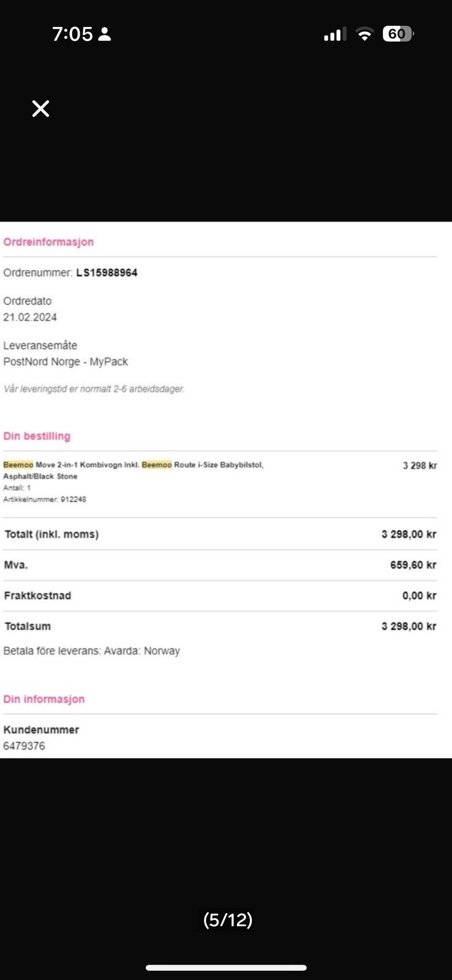Tap the person icon beside the clock
Viewport: 452px width, 980px height.
pos(105,34)
